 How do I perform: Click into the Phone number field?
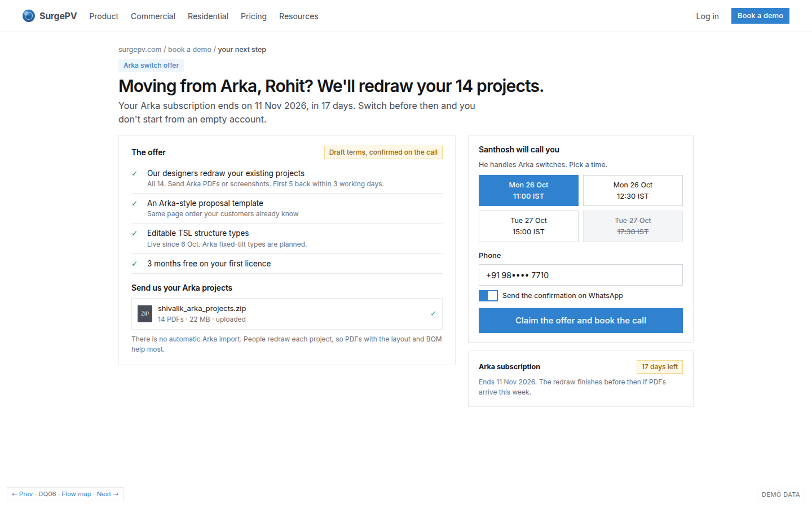581,275
